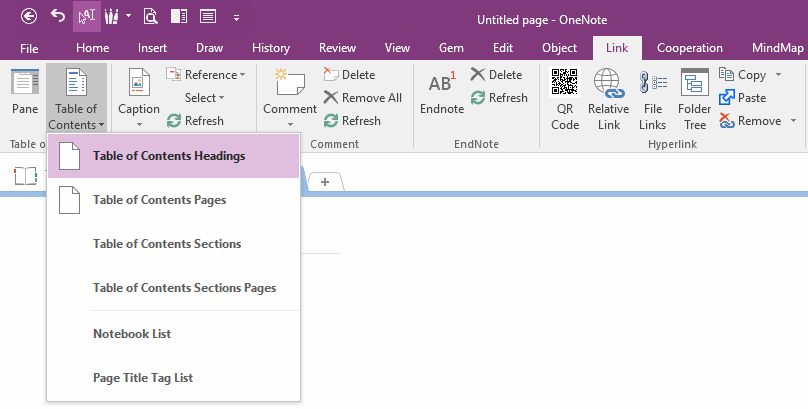
Task: Choose Notebook List menu item
Action: 173,334
